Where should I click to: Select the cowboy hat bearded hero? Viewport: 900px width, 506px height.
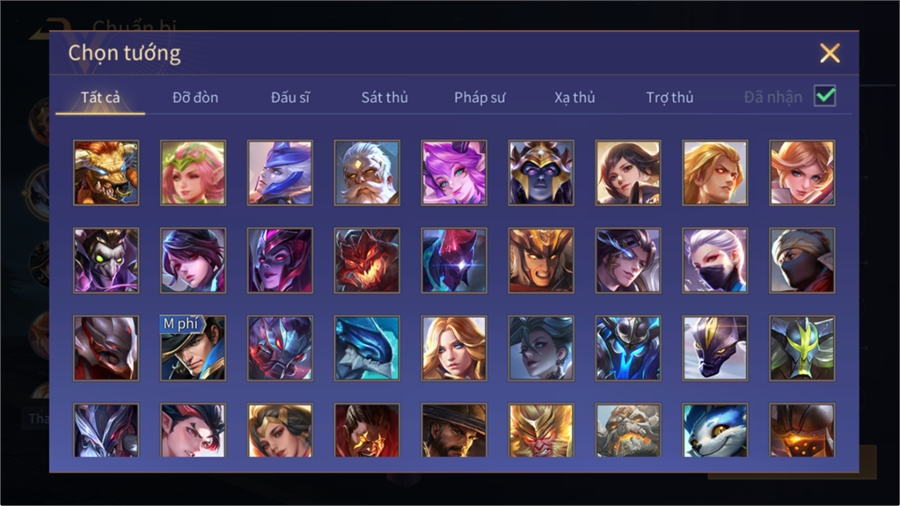click(x=454, y=430)
